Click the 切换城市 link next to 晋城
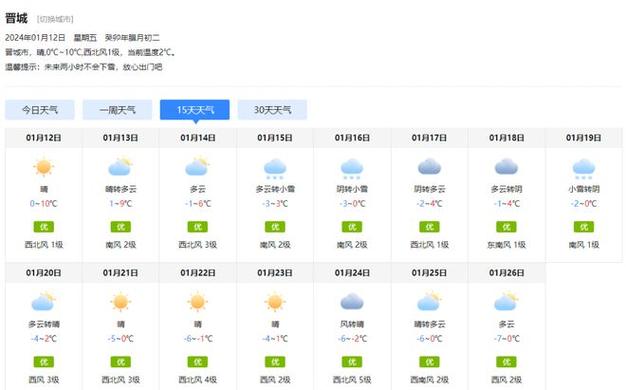The height and width of the screenshot is (390, 626). (55, 19)
